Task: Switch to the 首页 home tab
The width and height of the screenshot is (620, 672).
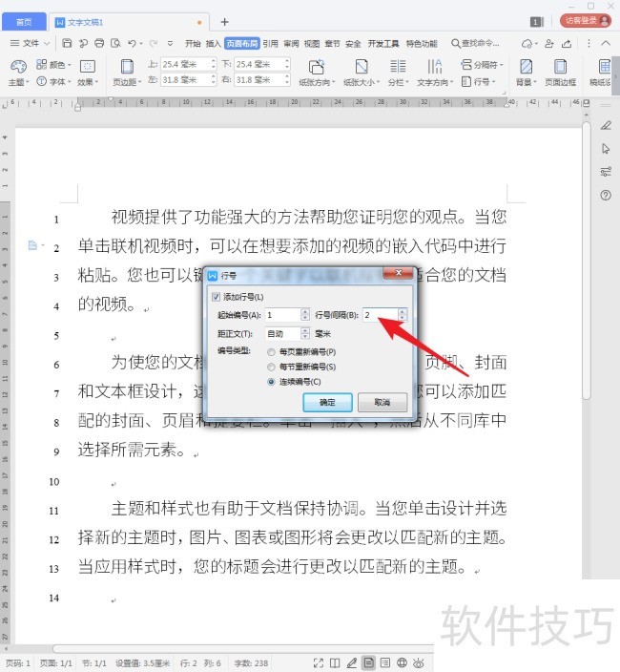Action: coord(24,22)
